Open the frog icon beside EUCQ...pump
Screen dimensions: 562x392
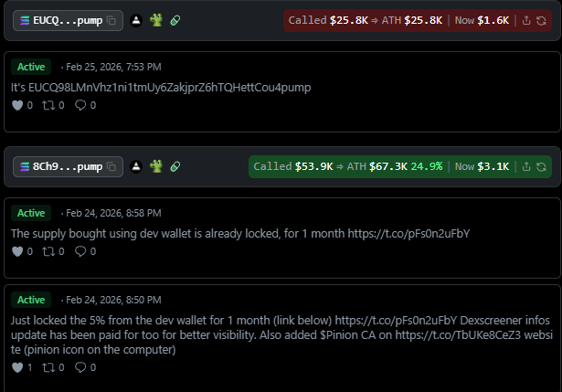coord(156,20)
